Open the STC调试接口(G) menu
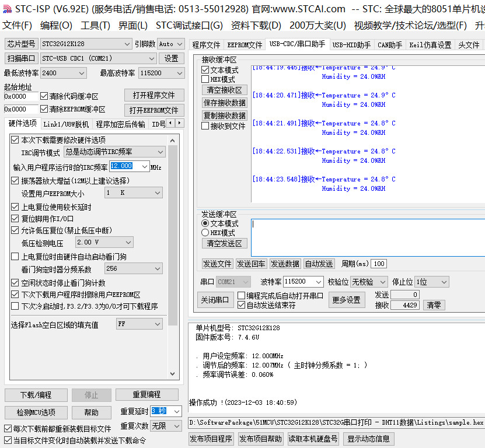This screenshot has width=485, height=448. [189, 25]
